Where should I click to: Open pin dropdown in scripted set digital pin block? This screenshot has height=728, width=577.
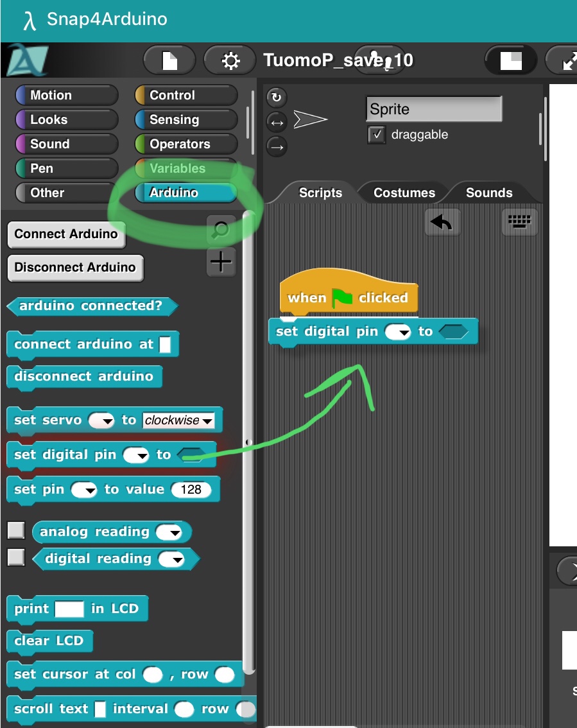[x=397, y=332]
